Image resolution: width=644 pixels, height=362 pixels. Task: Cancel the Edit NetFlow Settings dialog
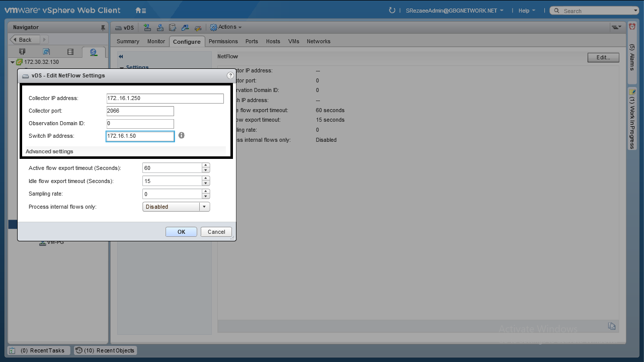point(216,232)
